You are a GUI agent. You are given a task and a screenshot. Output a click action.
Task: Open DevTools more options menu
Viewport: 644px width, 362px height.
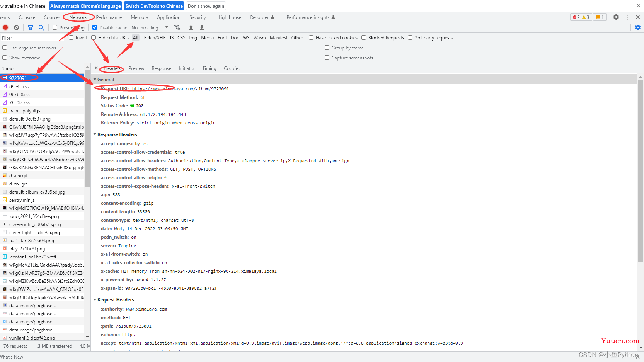627,17
